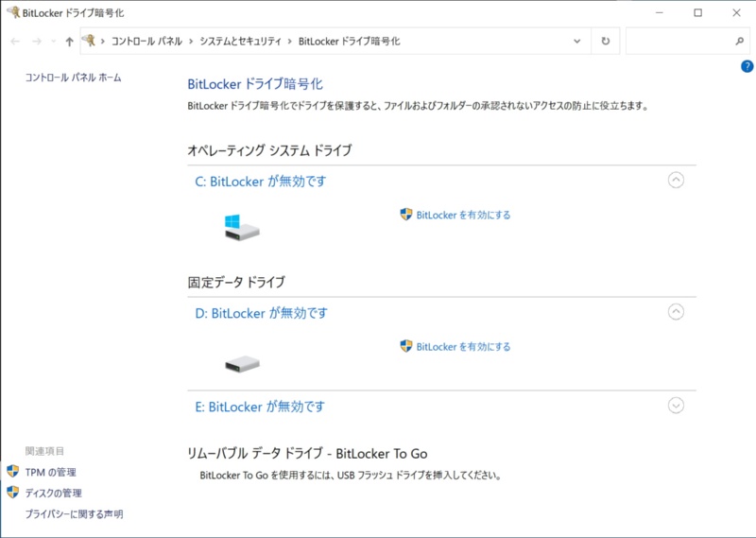Click the 関連項目 label
This screenshot has height=538, width=756.
(x=44, y=451)
